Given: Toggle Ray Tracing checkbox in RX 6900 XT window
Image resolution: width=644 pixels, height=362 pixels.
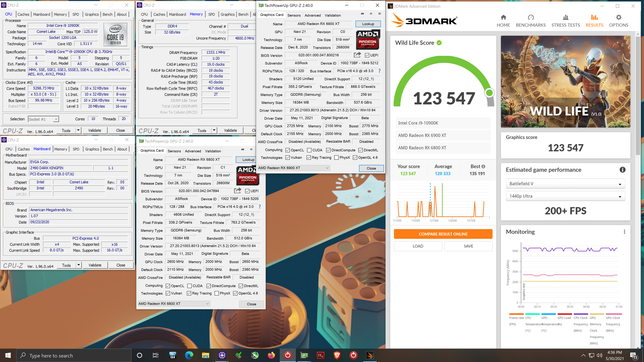Looking at the screenshot, I should [x=309, y=158].
